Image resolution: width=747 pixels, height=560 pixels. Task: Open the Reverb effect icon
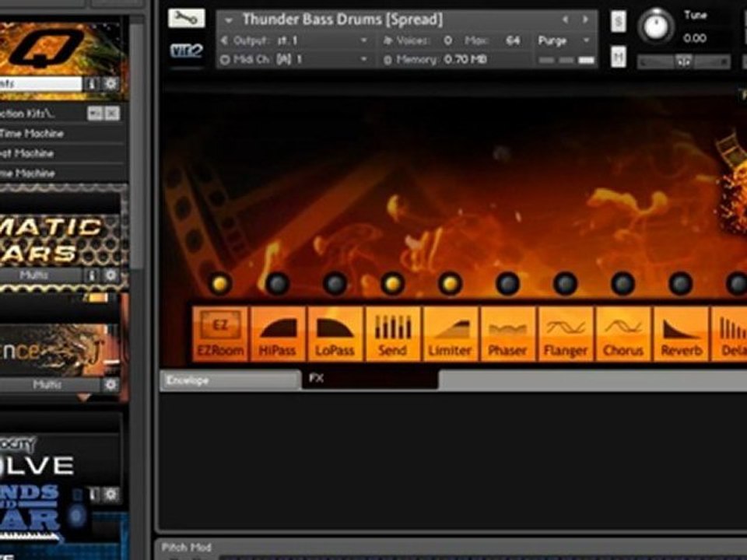682,334
